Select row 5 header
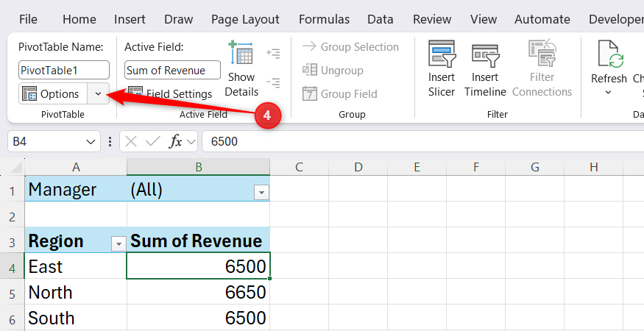Image resolution: width=644 pixels, height=331 pixels. 13,293
